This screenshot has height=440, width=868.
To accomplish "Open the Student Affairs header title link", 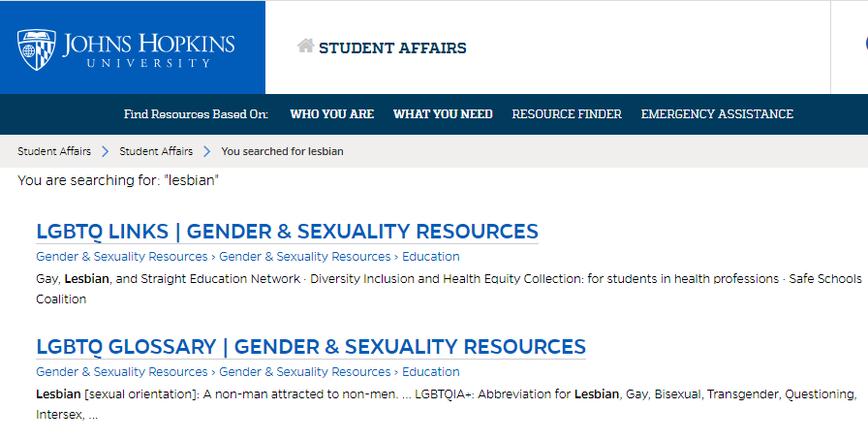I will click(392, 48).
